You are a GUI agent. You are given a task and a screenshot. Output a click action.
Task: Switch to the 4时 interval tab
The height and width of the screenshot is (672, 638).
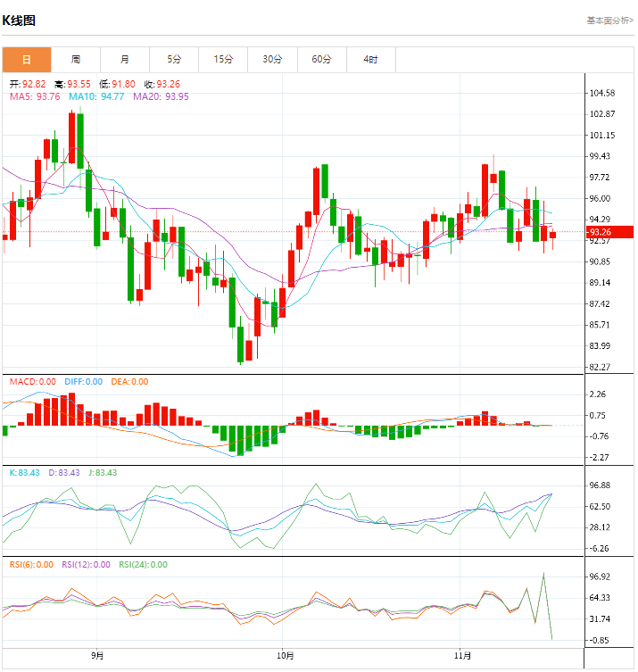(x=370, y=60)
